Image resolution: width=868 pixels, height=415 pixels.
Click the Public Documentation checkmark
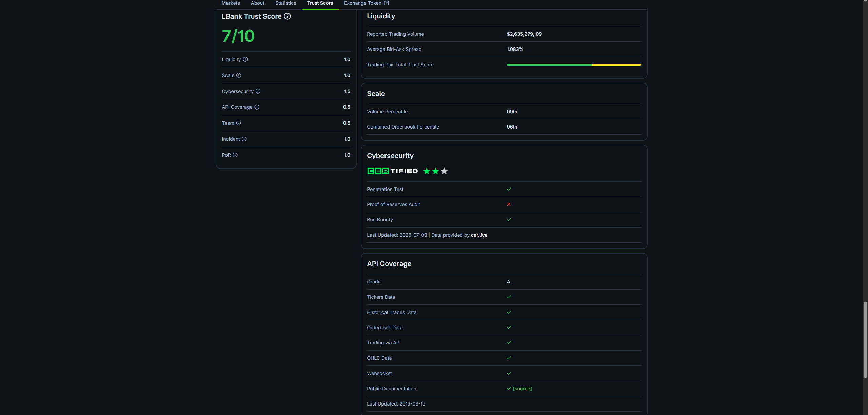coord(509,389)
